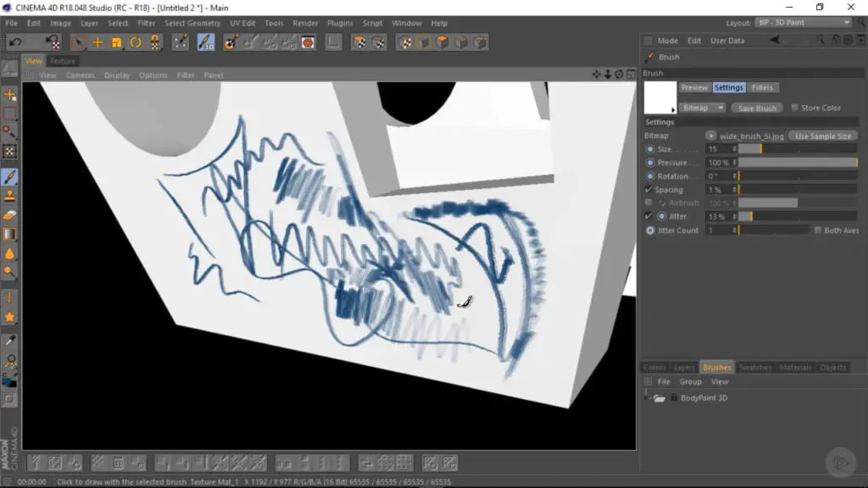Uncheck the Jitter checkbox

click(648, 216)
